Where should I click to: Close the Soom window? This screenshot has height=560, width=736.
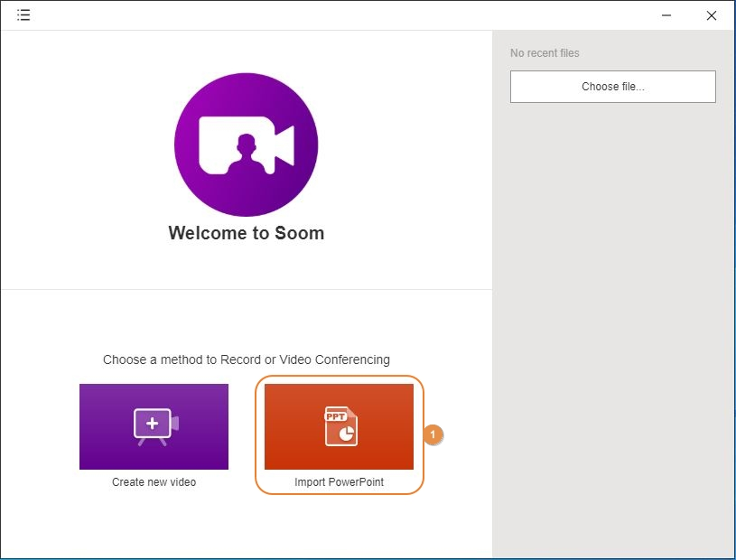coord(711,15)
